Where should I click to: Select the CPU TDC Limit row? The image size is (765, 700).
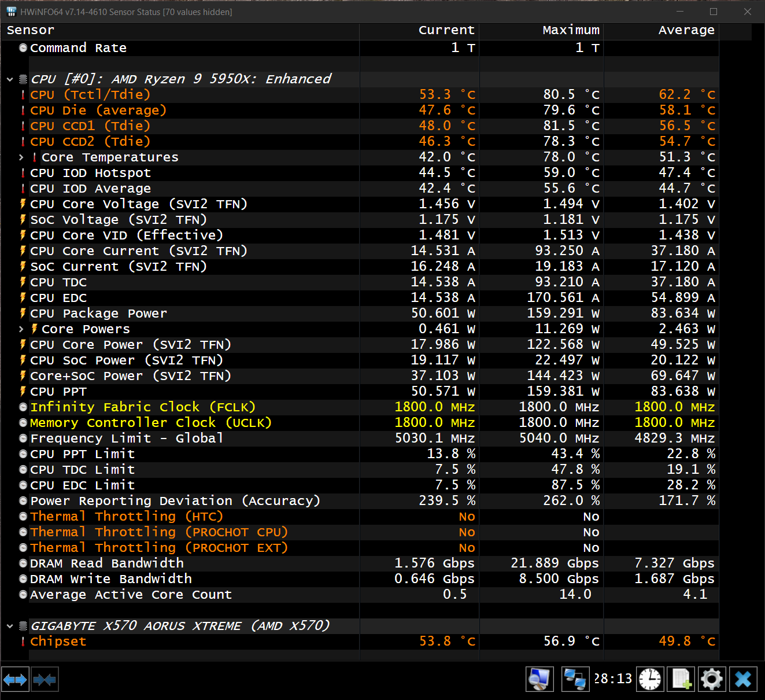point(360,470)
